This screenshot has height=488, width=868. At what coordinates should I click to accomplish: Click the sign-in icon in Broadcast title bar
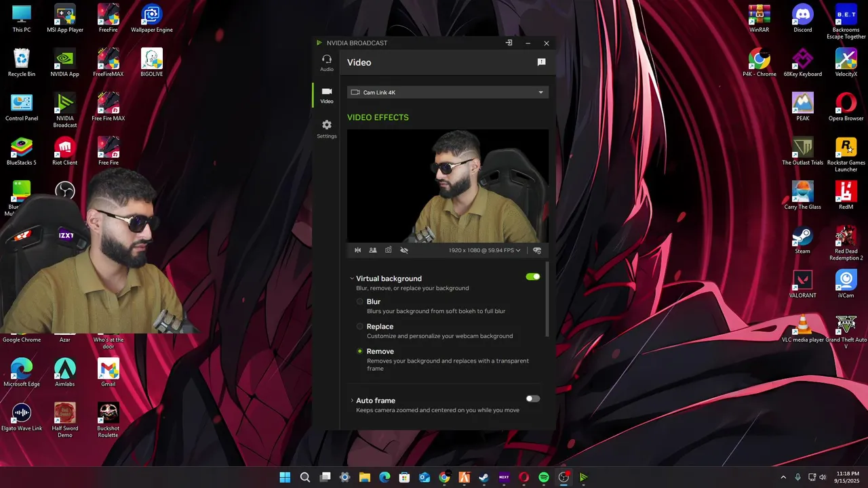[509, 43]
